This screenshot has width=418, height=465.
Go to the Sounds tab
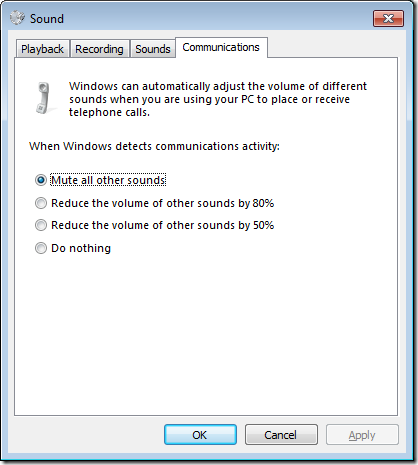[153, 49]
